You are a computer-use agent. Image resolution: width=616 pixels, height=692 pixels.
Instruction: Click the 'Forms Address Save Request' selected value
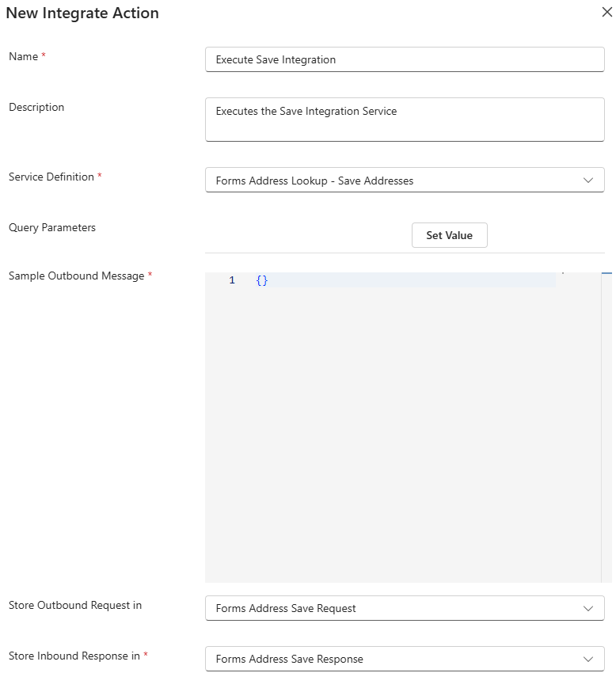(x=286, y=608)
